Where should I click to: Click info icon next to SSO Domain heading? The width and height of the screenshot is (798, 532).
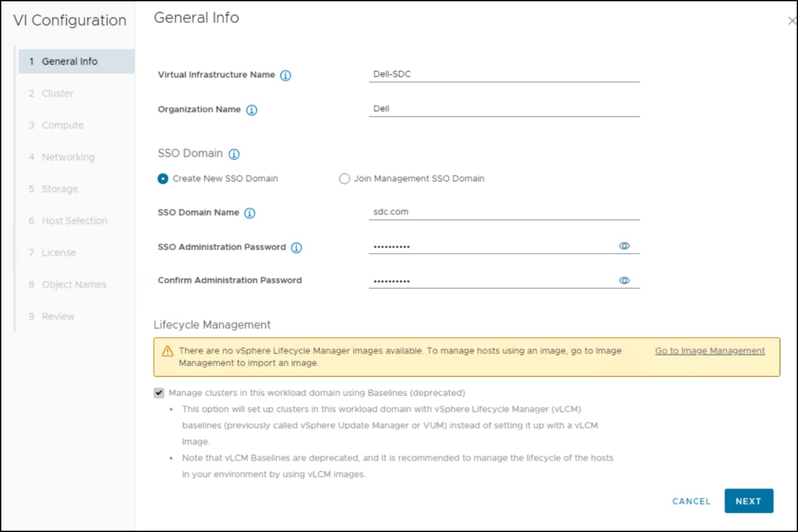tap(234, 154)
